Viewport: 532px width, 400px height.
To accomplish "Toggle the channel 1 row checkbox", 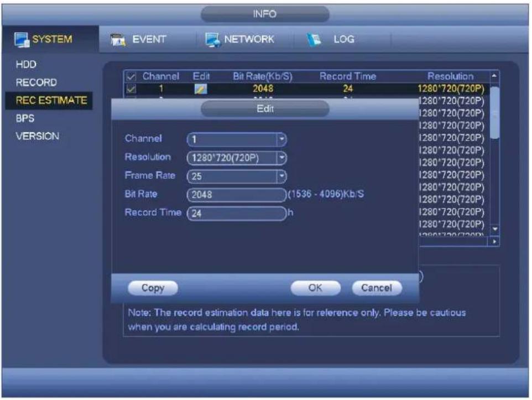I will click(x=131, y=89).
